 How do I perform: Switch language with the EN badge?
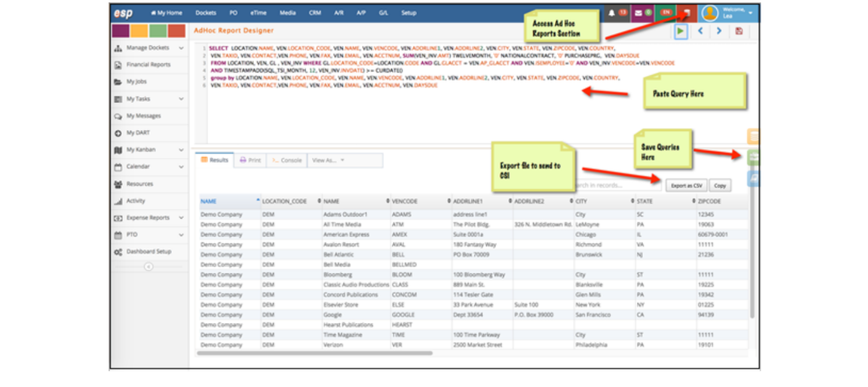coord(666,13)
